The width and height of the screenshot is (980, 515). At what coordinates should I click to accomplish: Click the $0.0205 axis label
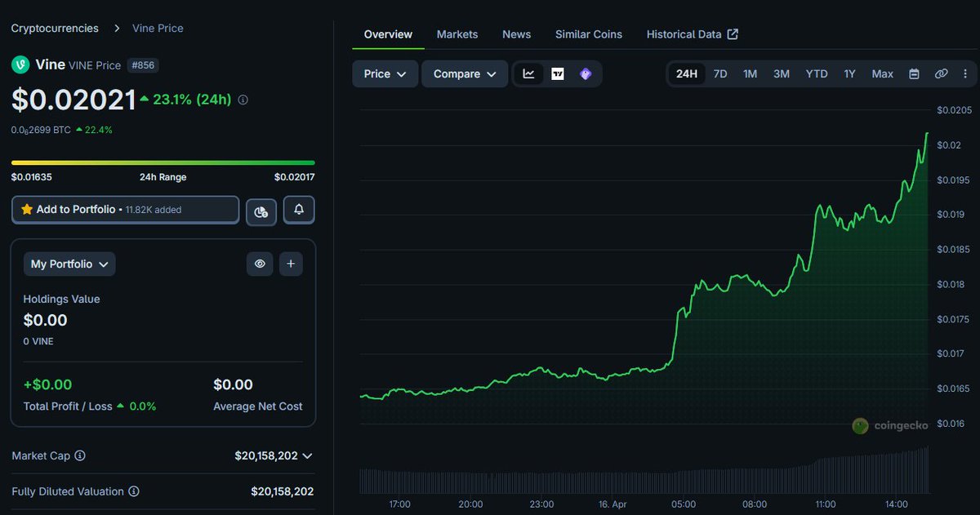coord(954,109)
